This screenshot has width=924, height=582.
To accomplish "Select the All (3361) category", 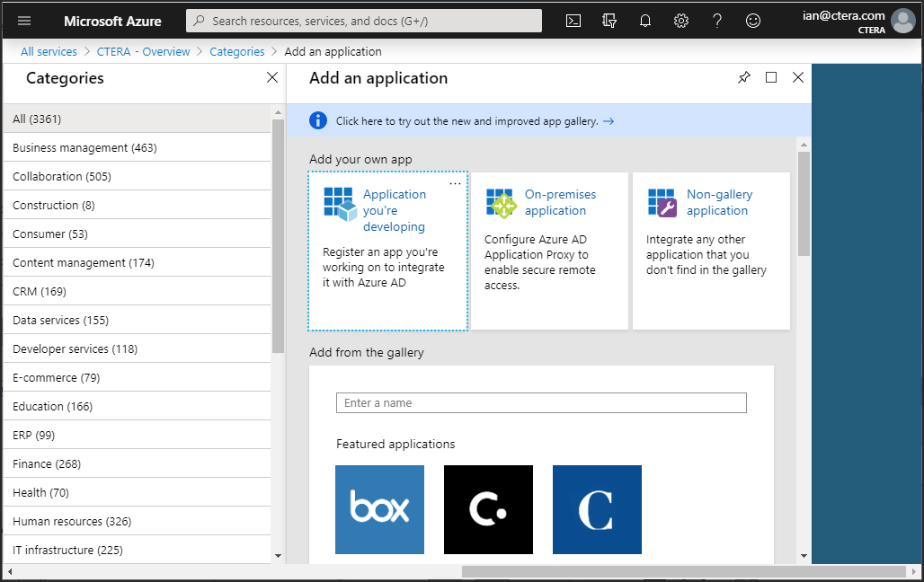I will 137,119.
